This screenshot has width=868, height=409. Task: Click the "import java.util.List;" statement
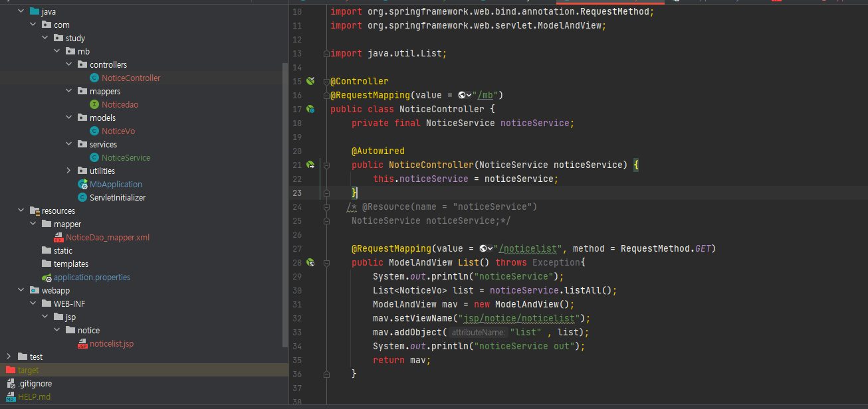pos(389,53)
